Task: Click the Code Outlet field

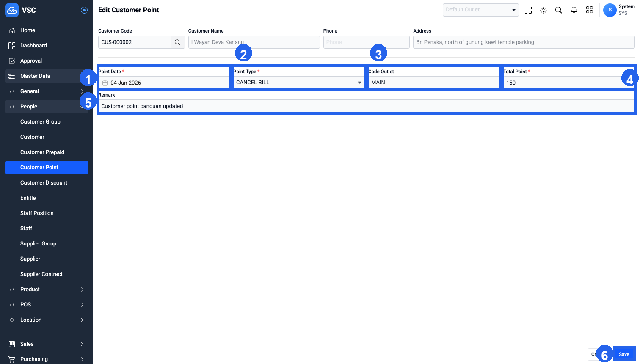Action: click(x=434, y=83)
